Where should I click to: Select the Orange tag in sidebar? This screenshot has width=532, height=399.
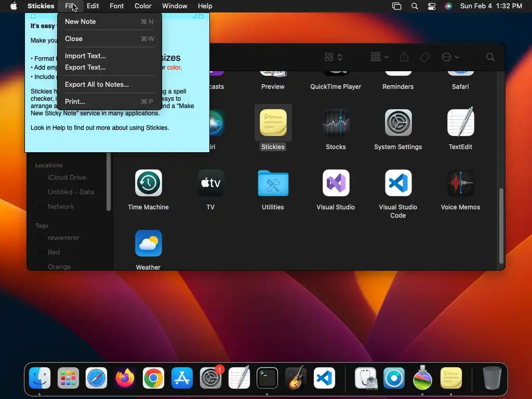pyautogui.click(x=59, y=267)
